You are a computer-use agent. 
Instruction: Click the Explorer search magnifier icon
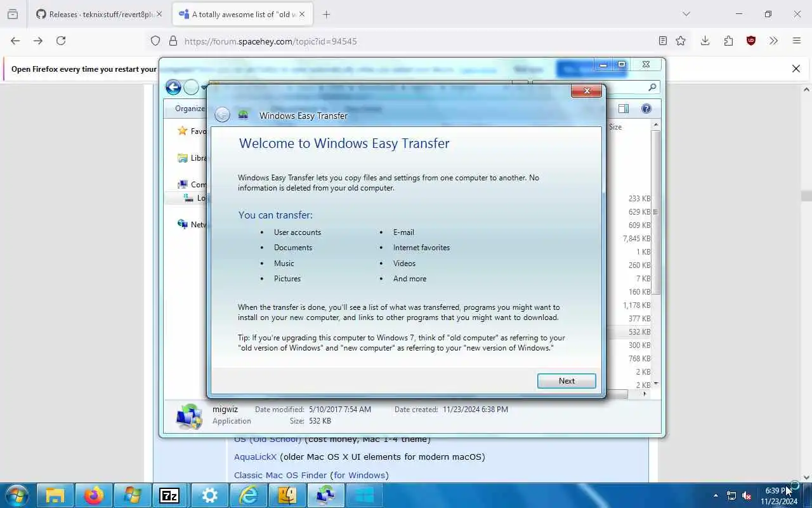pos(652,87)
